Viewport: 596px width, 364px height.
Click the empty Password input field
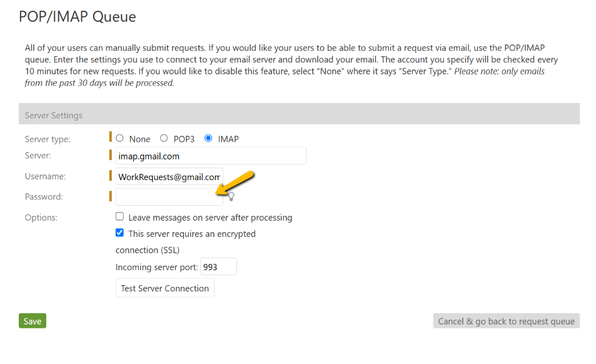(169, 196)
